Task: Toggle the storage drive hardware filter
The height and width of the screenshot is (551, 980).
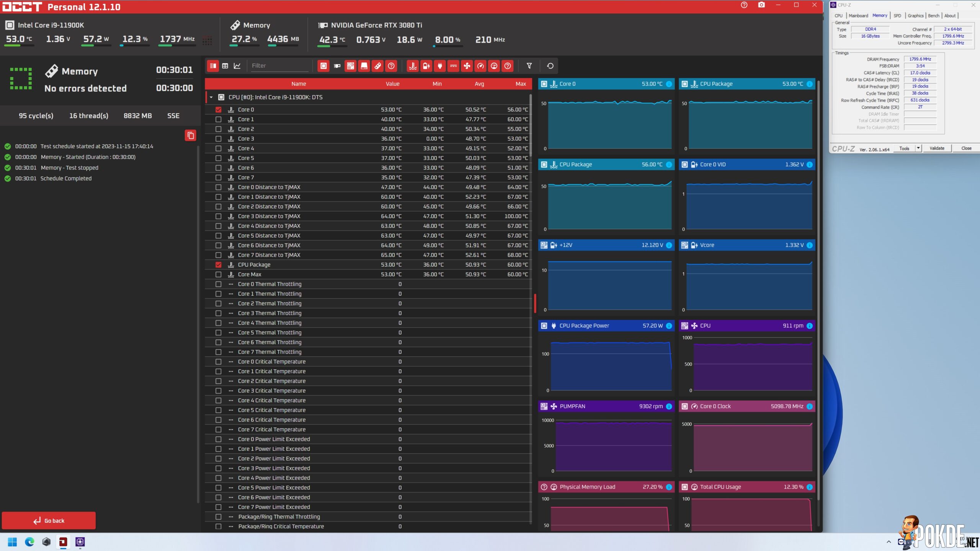Action: click(x=364, y=66)
